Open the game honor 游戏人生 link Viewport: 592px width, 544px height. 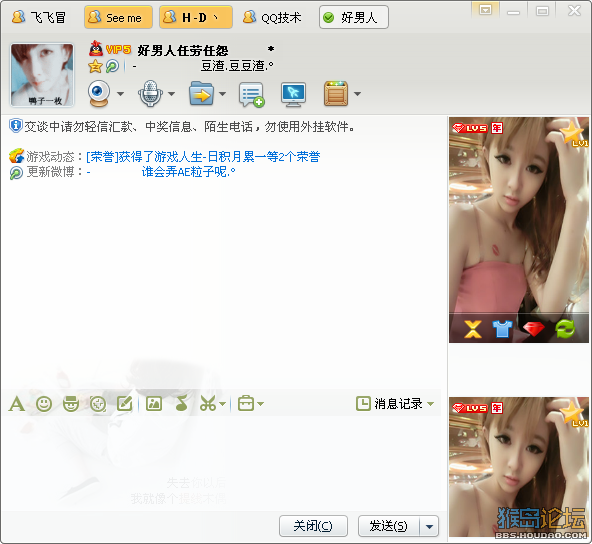coord(203,156)
